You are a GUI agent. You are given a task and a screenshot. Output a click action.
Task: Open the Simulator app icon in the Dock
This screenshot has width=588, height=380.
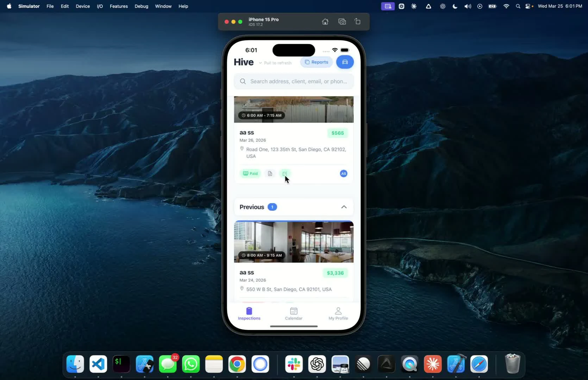coord(145,364)
